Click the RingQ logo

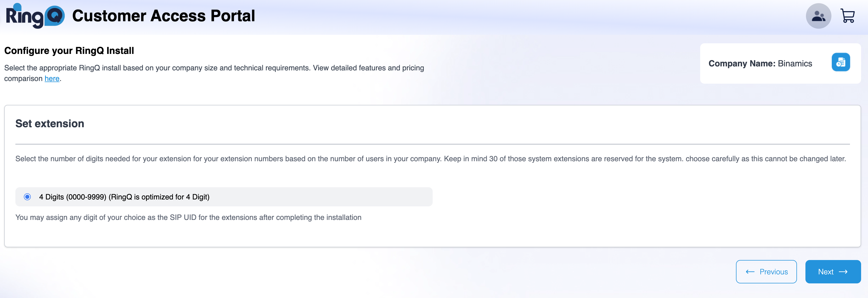(35, 16)
